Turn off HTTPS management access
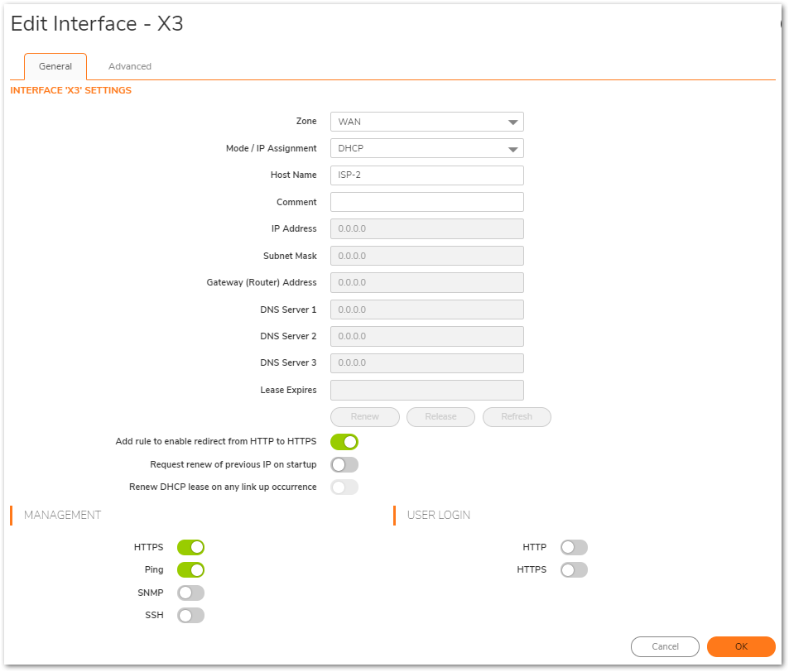The width and height of the screenshot is (789, 672). pyautogui.click(x=190, y=547)
